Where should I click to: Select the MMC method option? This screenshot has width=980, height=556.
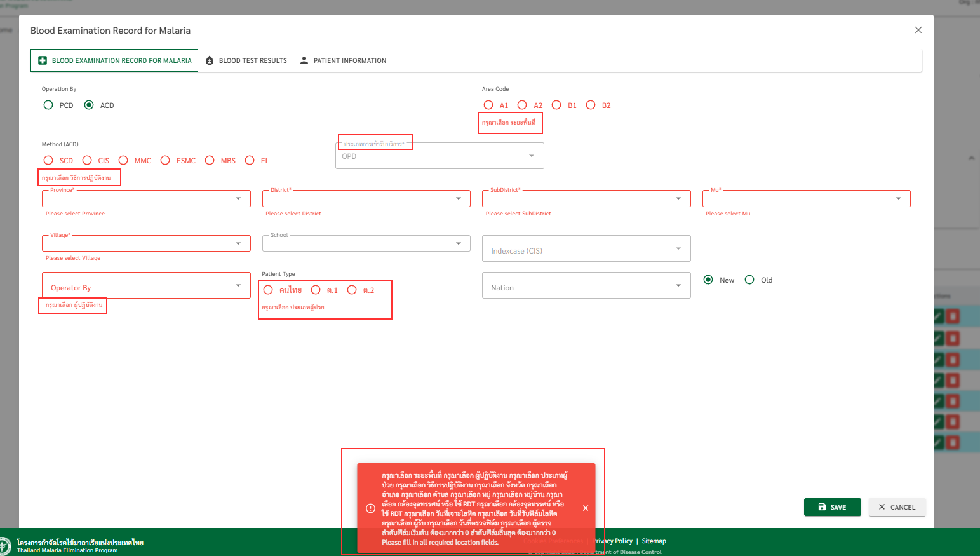[123, 160]
